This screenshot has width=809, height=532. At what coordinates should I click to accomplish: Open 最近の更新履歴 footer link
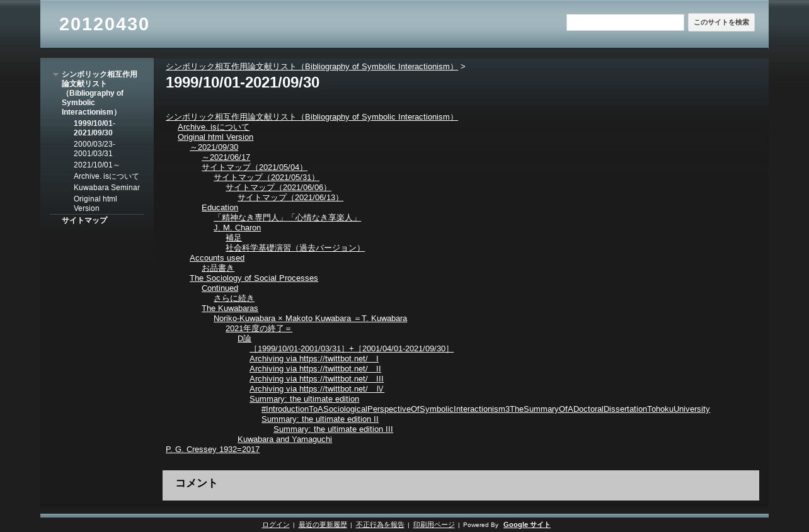323,524
